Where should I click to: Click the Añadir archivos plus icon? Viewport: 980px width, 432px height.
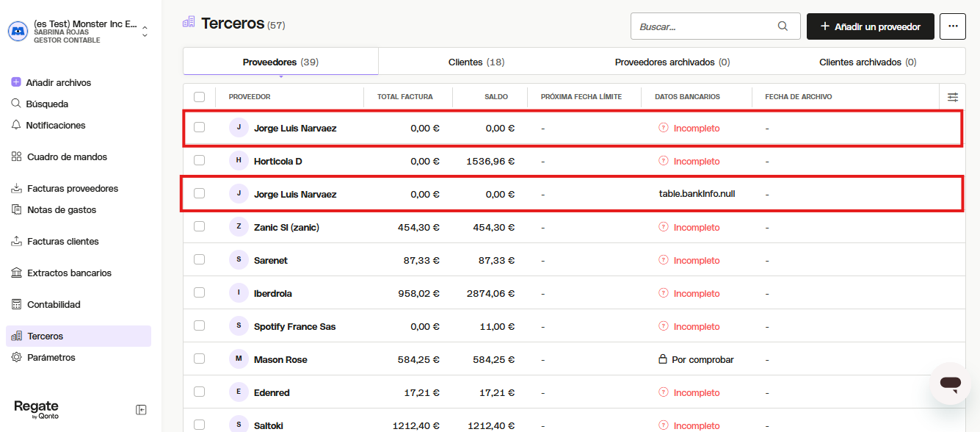point(16,82)
